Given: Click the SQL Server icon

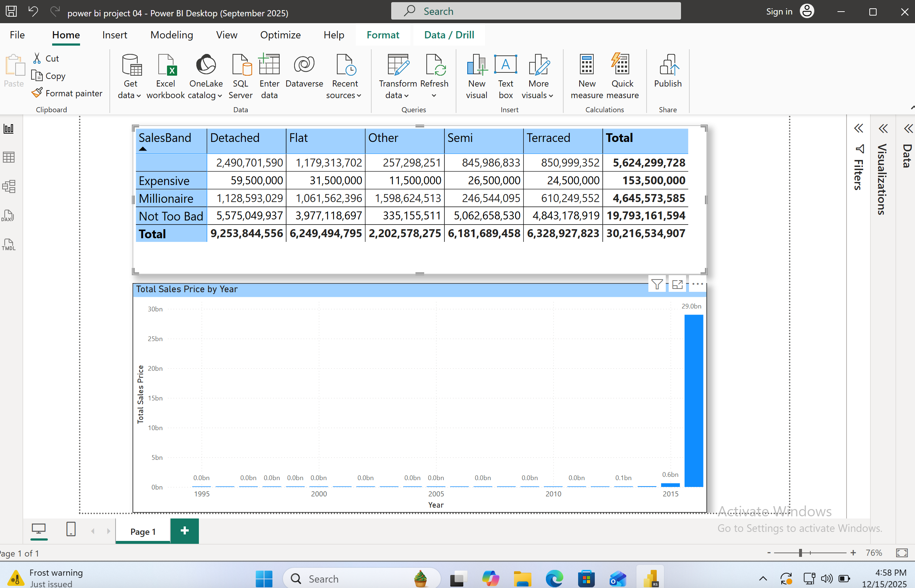Looking at the screenshot, I should 240,76.
